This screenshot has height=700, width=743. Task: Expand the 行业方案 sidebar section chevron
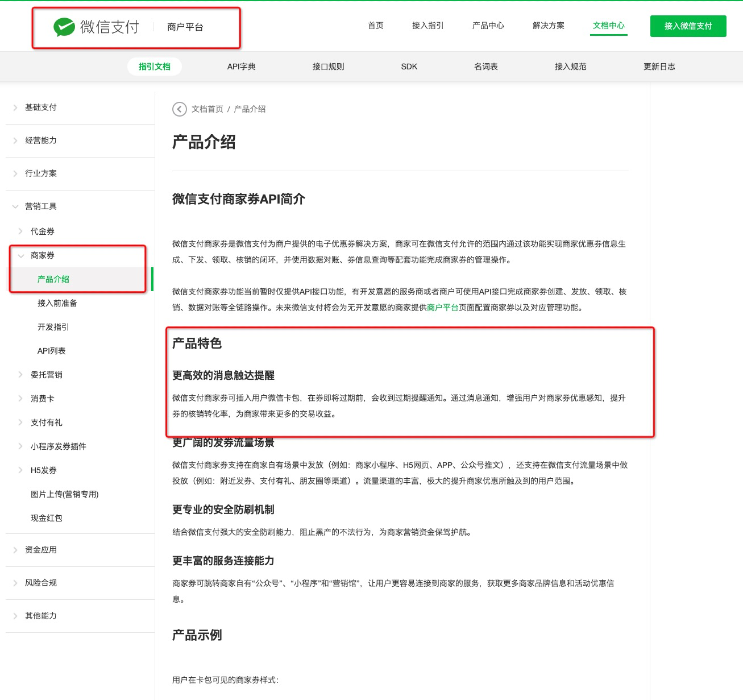(15, 173)
